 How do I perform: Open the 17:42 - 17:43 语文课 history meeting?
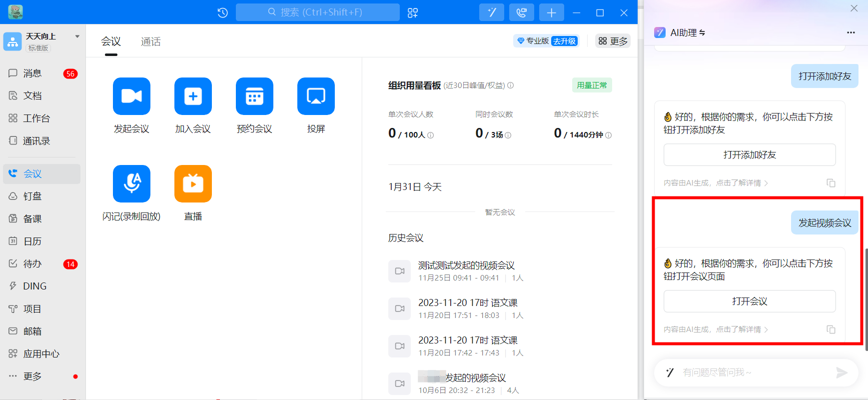tap(500, 346)
